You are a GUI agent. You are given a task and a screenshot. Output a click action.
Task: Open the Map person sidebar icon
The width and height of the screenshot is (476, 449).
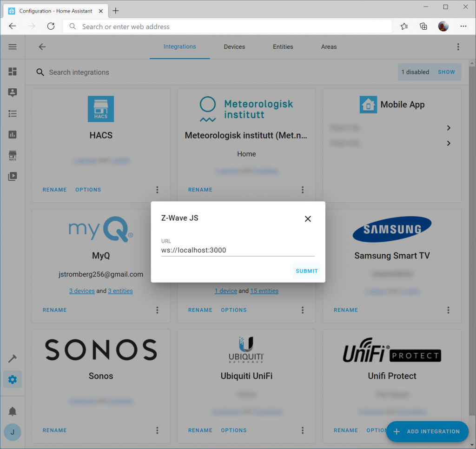point(13,92)
